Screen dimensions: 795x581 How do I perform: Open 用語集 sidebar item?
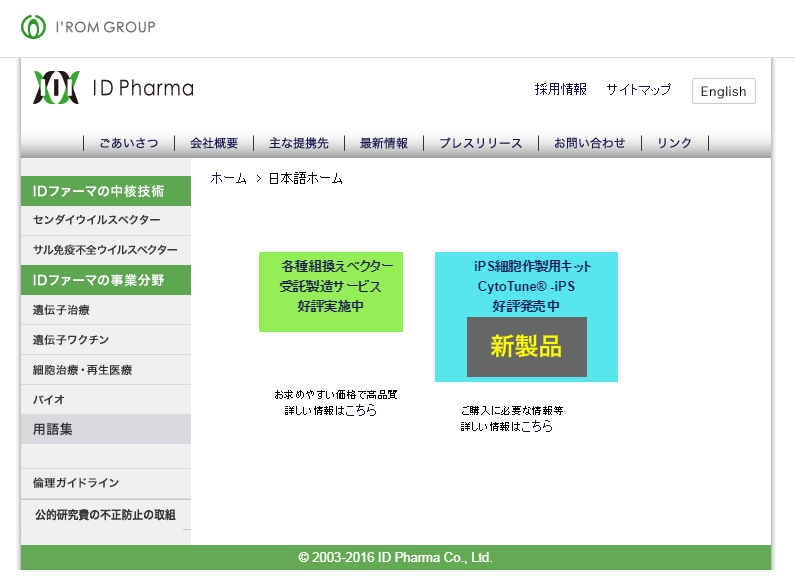(106, 429)
